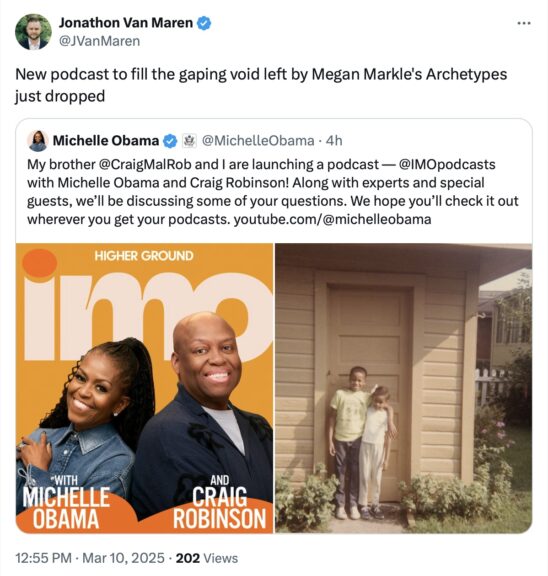
Task: Click Michelle Obama's blue verified checkmark
Action: 170,141
